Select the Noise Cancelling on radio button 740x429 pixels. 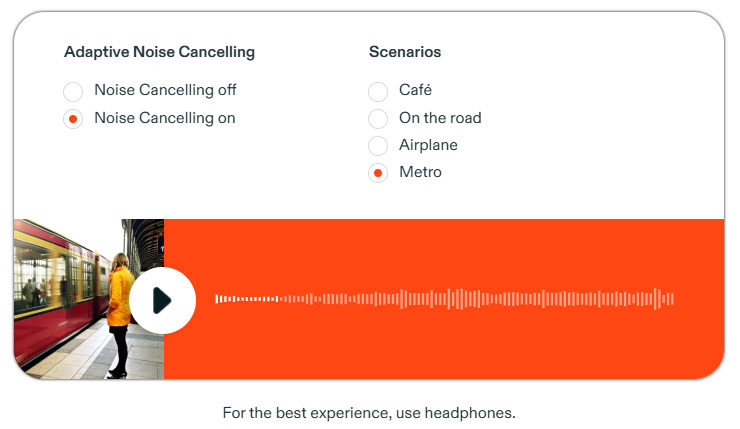pyautogui.click(x=73, y=119)
